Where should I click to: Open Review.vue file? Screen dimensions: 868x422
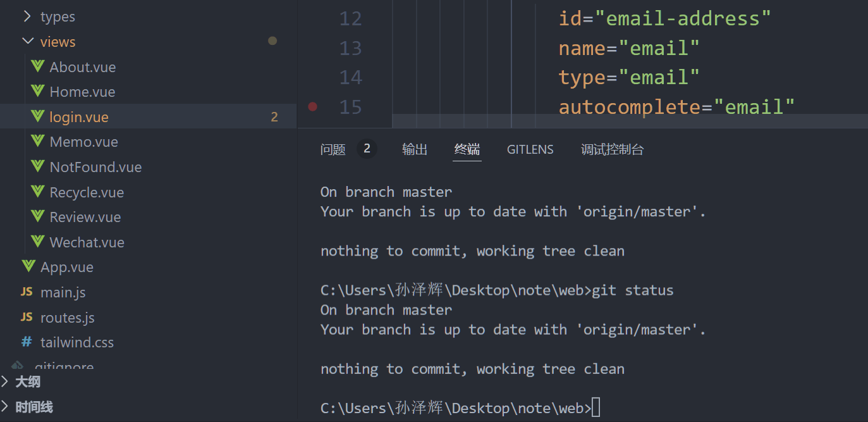pos(85,217)
